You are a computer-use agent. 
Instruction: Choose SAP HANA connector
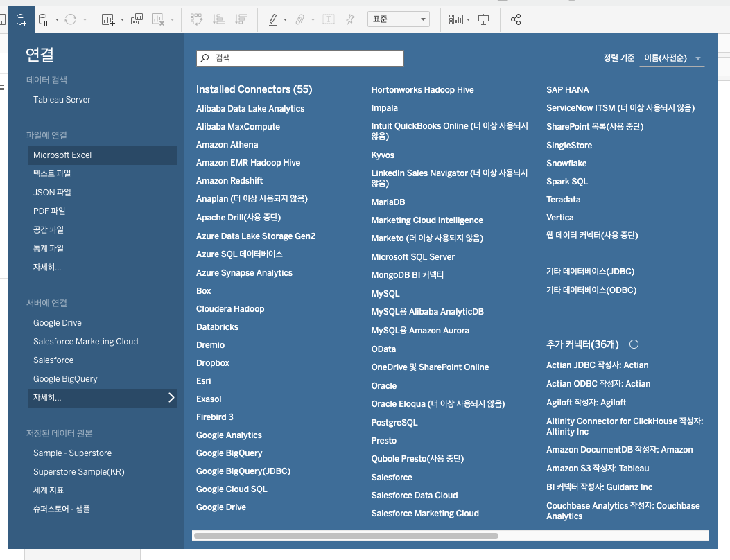pyautogui.click(x=568, y=90)
